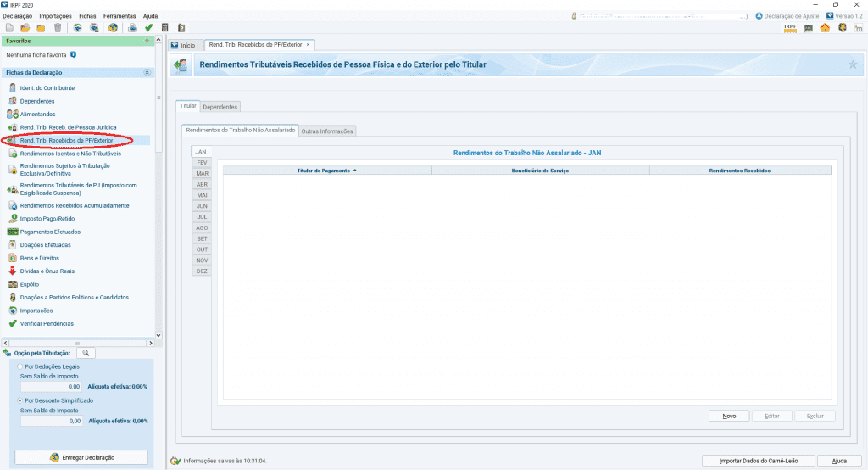
Task: Open the Fichas menu
Action: click(x=87, y=16)
